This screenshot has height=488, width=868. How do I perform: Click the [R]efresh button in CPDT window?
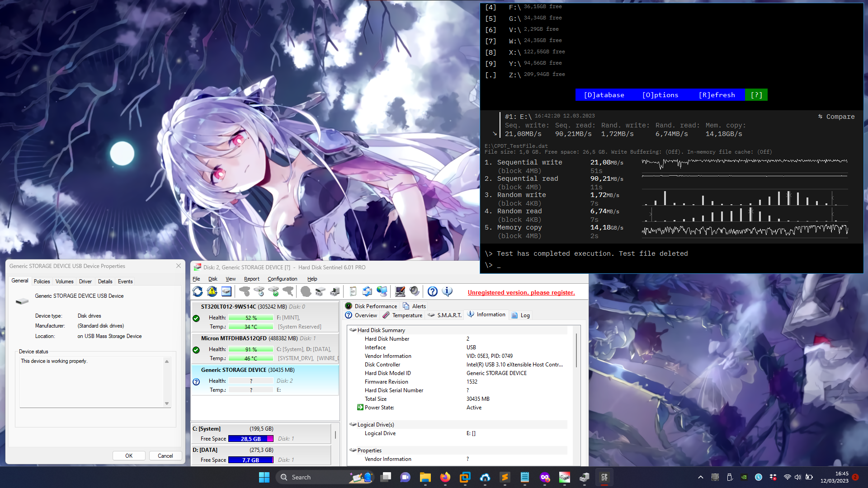click(717, 95)
